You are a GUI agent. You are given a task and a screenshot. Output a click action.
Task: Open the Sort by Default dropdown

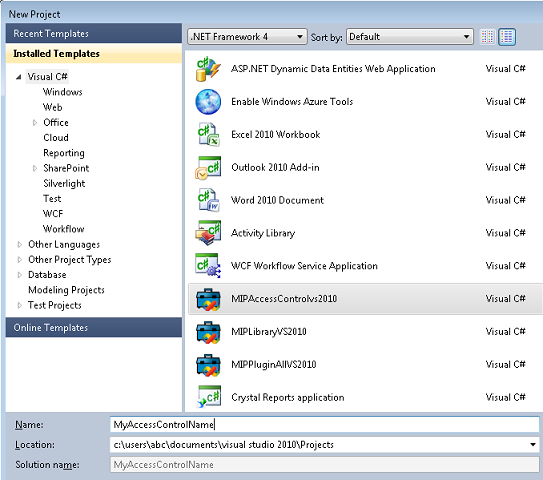point(410,37)
